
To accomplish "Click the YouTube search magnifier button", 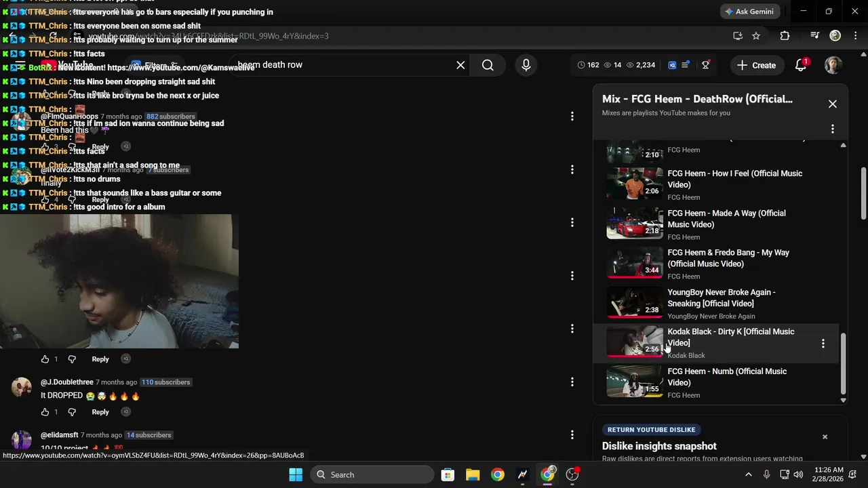I will point(488,65).
